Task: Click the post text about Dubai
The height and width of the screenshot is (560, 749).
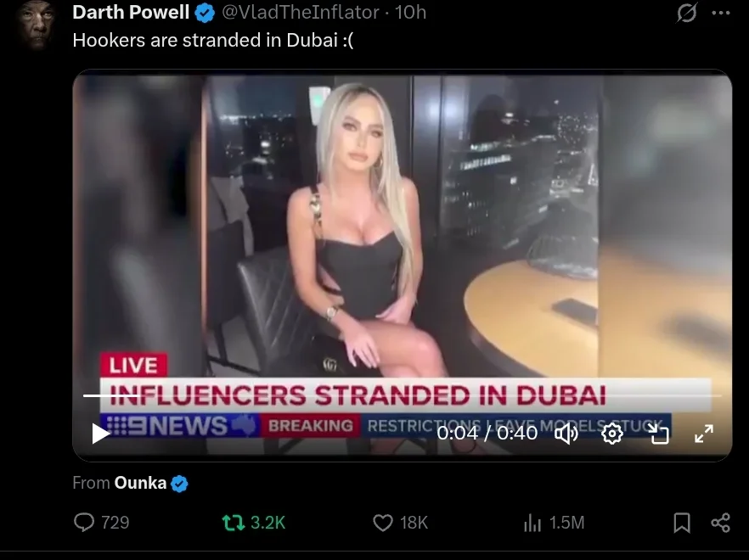Action: [213, 40]
